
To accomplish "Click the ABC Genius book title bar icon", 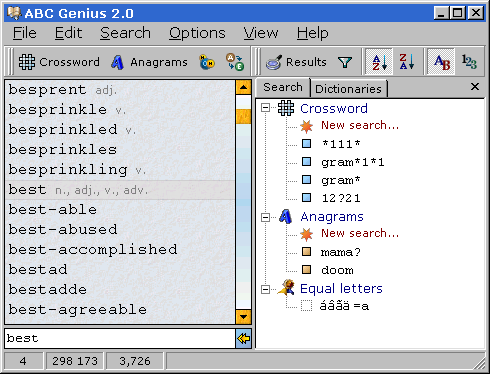I will tap(14, 13).
